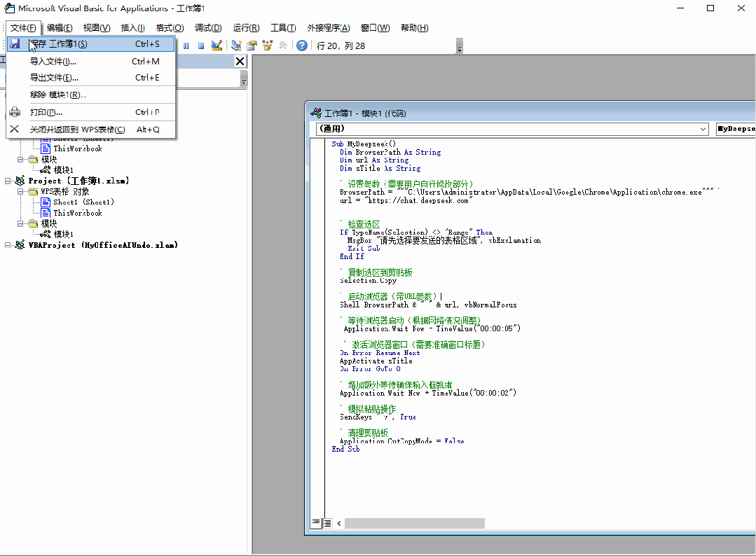Click the code line Exit Sub
The width and height of the screenshot is (756, 556).
364,248
